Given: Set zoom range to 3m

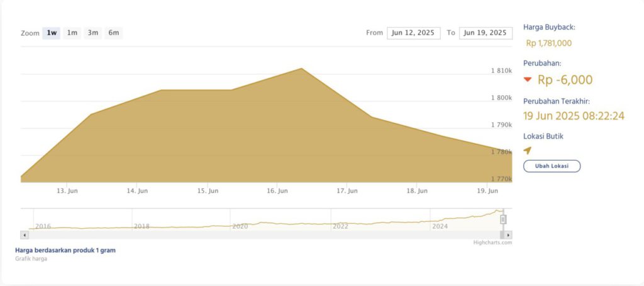Looking at the screenshot, I should [x=93, y=33].
